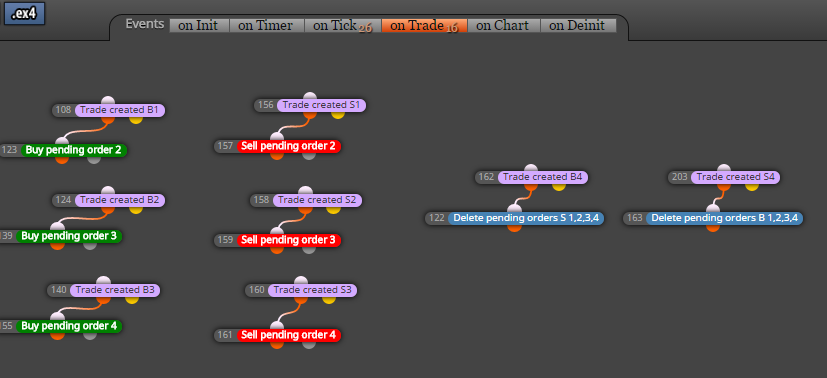Click the gray output dot of Sell pending order 4
The height and width of the screenshot is (378, 827).
[309, 344]
